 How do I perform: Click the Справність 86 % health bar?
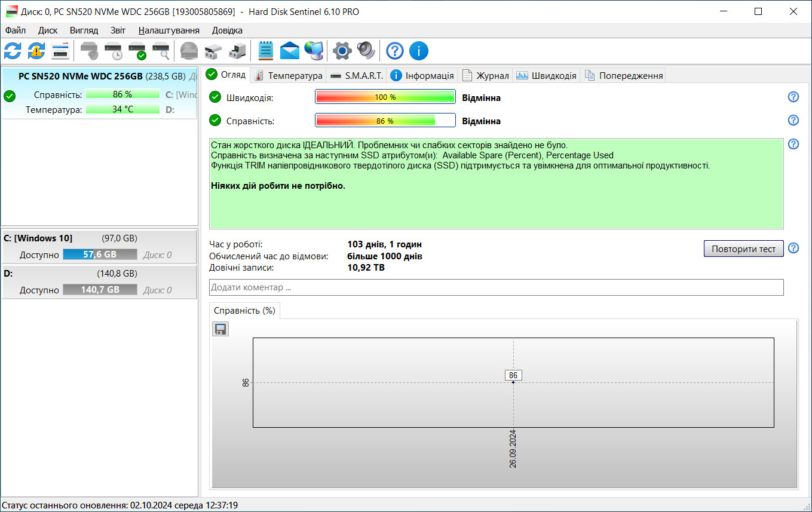385,121
